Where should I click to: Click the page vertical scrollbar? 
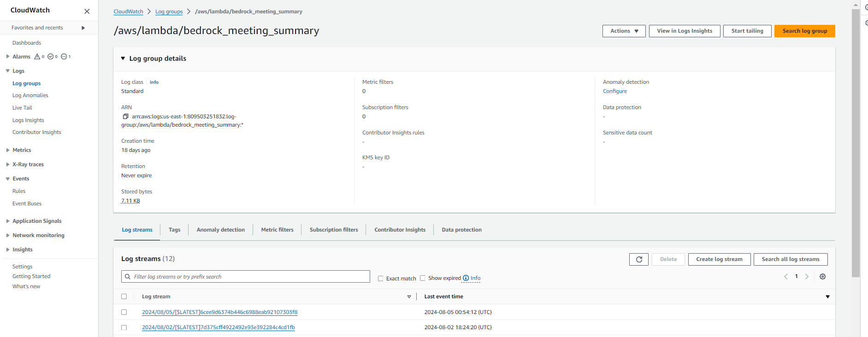pyautogui.click(x=856, y=143)
